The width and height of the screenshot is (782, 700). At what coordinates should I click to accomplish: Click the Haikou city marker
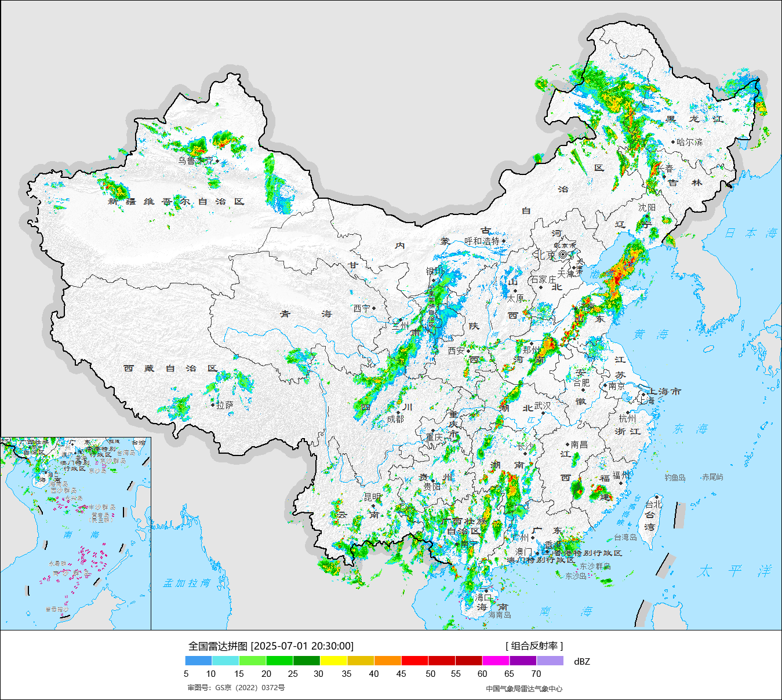[x=487, y=590]
